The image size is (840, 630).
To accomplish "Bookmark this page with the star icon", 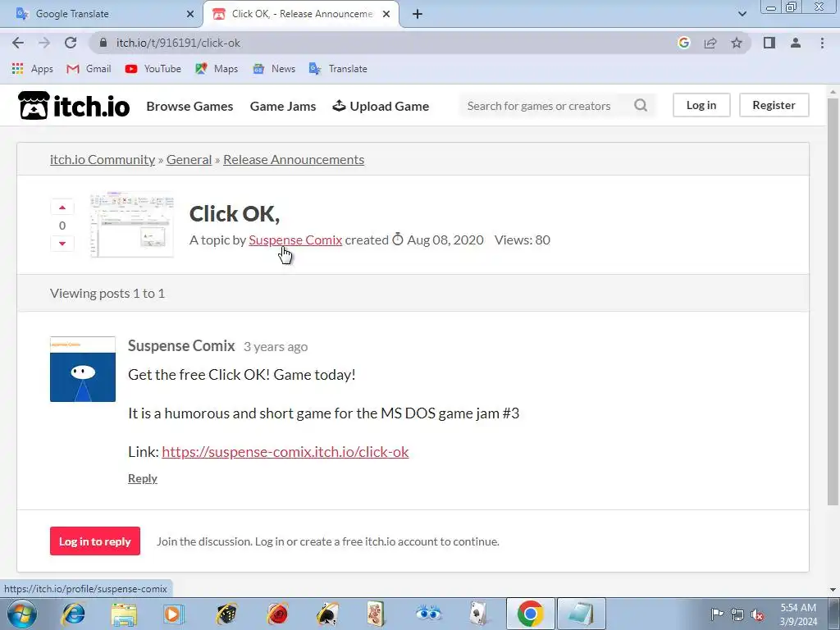I will pos(737,43).
